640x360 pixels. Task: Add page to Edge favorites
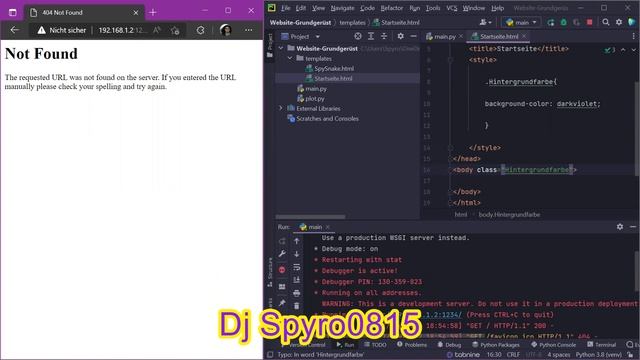[176, 30]
